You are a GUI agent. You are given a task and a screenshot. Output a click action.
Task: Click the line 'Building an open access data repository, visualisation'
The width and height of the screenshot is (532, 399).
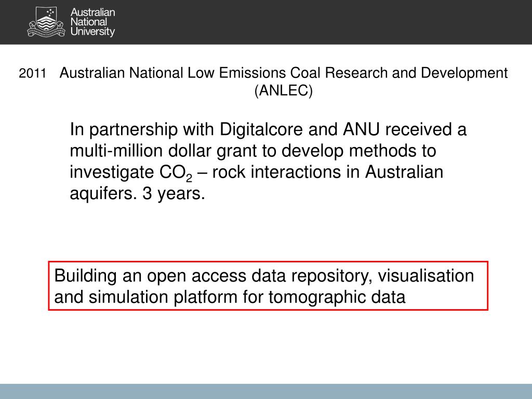point(264,275)
